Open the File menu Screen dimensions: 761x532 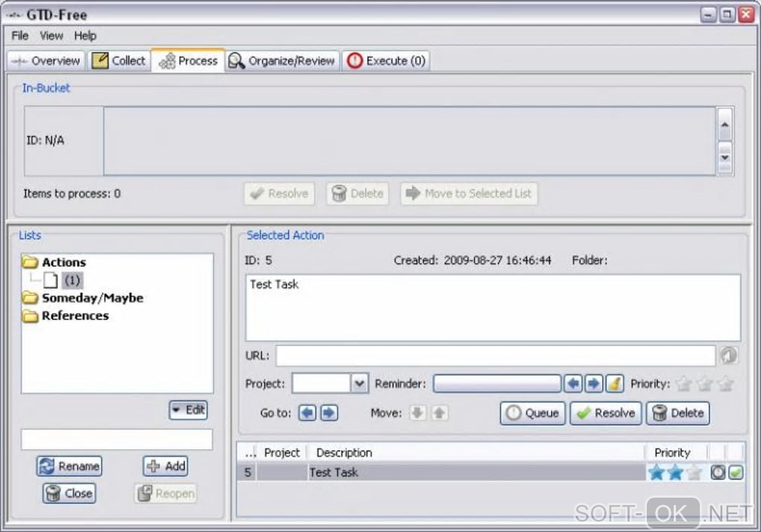point(20,35)
